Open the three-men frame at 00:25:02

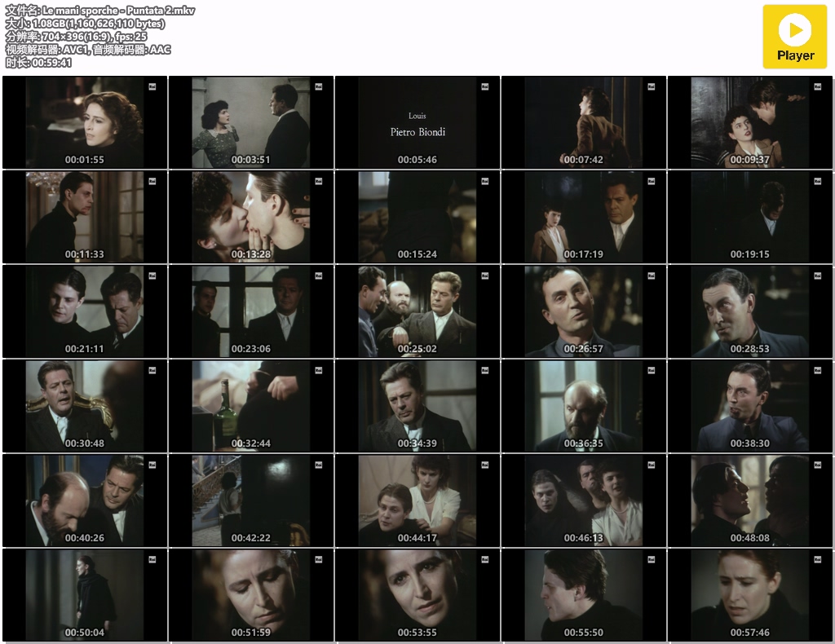(x=417, y=311)
